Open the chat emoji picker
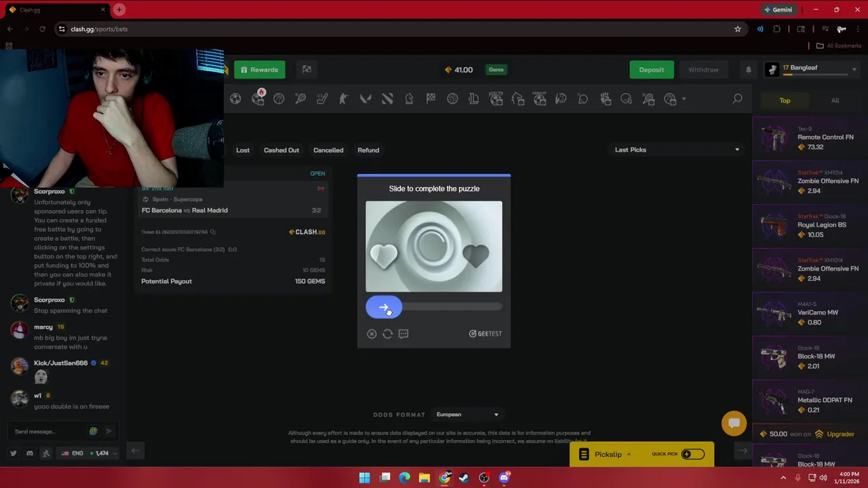The width and height of the screenshot is (868, 488). click(x=94, y=431)
